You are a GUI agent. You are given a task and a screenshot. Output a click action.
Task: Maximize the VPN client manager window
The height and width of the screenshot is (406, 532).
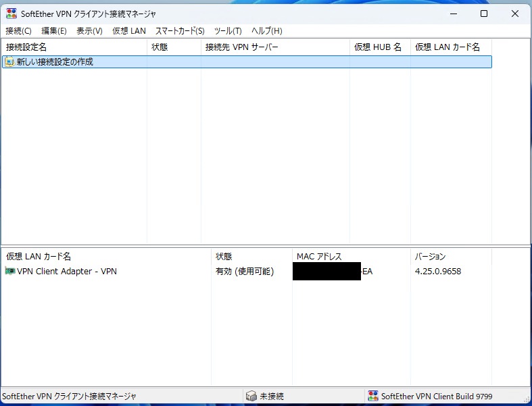click(x=484, y=14)
